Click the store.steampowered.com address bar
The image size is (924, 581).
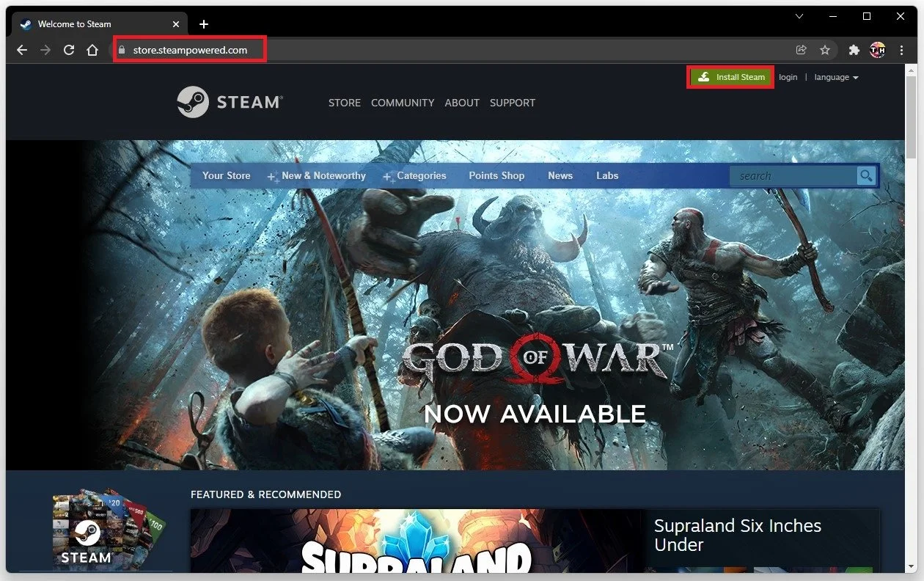click(190, 50)
